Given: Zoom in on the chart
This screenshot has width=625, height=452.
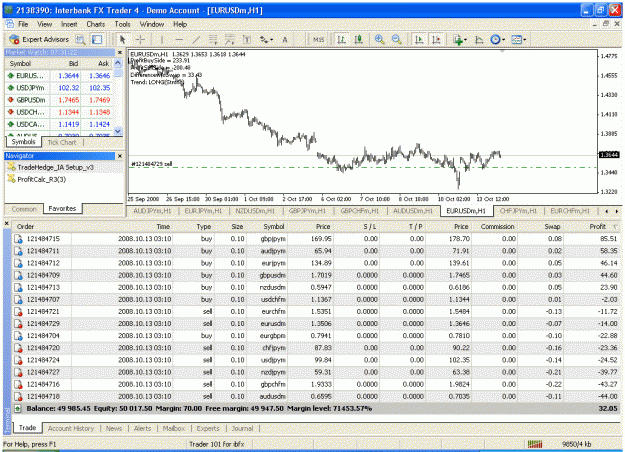Looking at the screenshot, I should tap(379, 39).
